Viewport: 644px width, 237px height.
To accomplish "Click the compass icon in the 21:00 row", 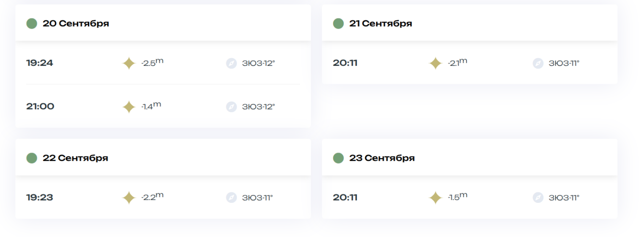I will (231, 107).
